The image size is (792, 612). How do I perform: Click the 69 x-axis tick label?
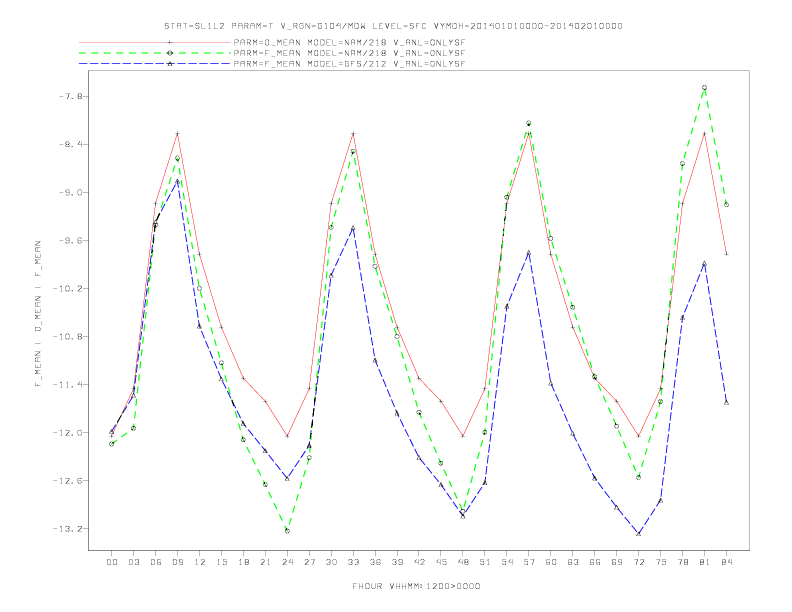click(x=617, y=562)
